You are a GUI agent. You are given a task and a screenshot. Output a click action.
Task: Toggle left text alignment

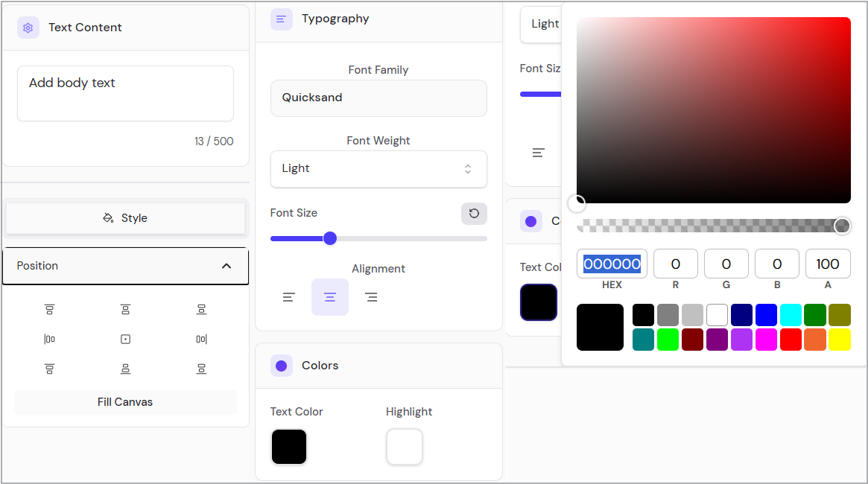coord(289,296)
